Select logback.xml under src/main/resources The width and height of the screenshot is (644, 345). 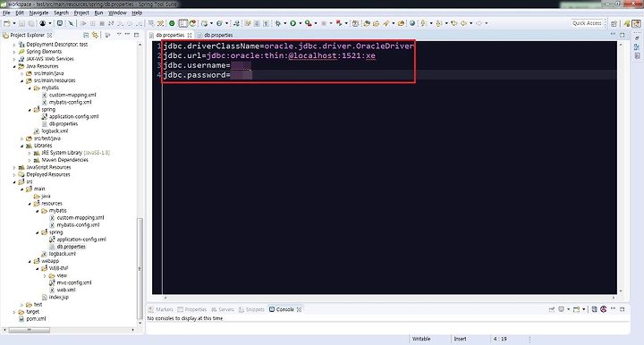[55, 130]
